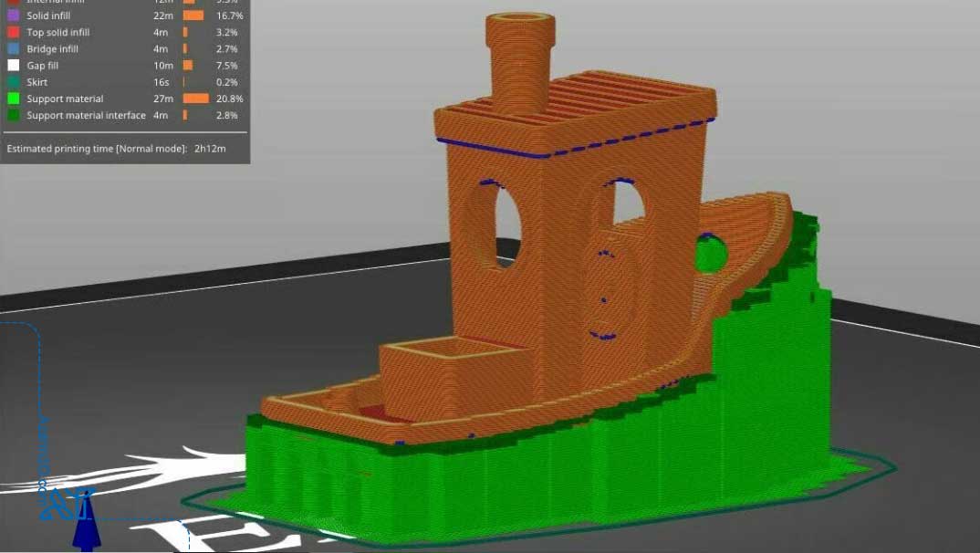The image size is (980, 553).
Task: Click the 7.5% value for Gap fill
Action: pyautogui.click(x=227, y=66)
